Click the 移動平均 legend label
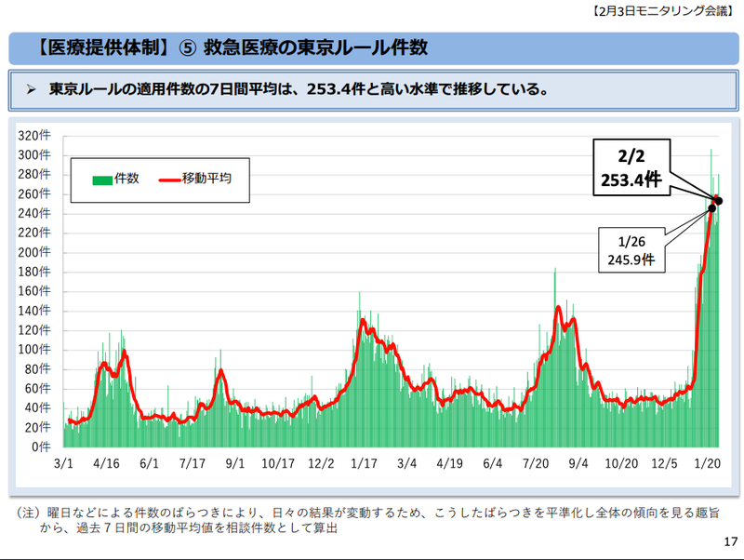744x560 pixels. [x=206, y=179]
